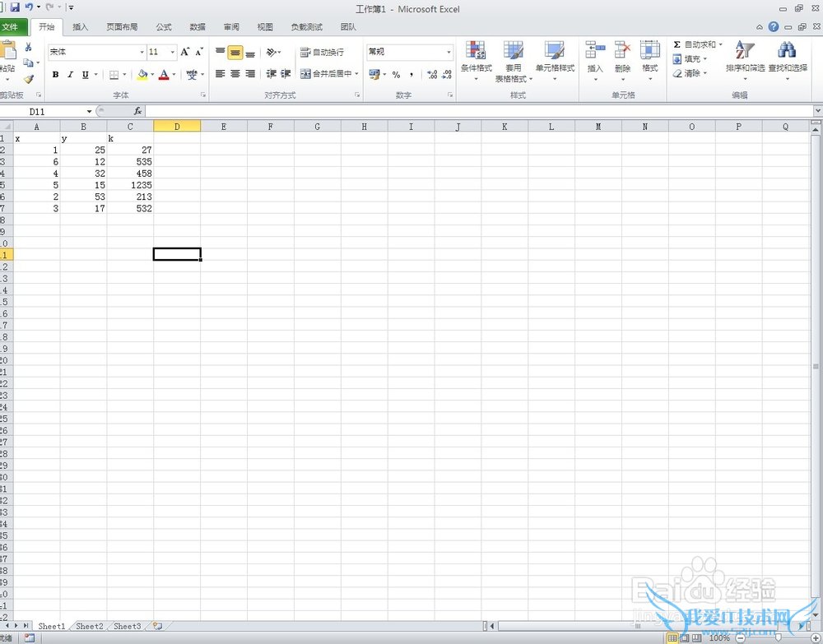This screenshot has width=823, height=644.
Task: Click the fx insert function icon
Action: coord(137,111)
